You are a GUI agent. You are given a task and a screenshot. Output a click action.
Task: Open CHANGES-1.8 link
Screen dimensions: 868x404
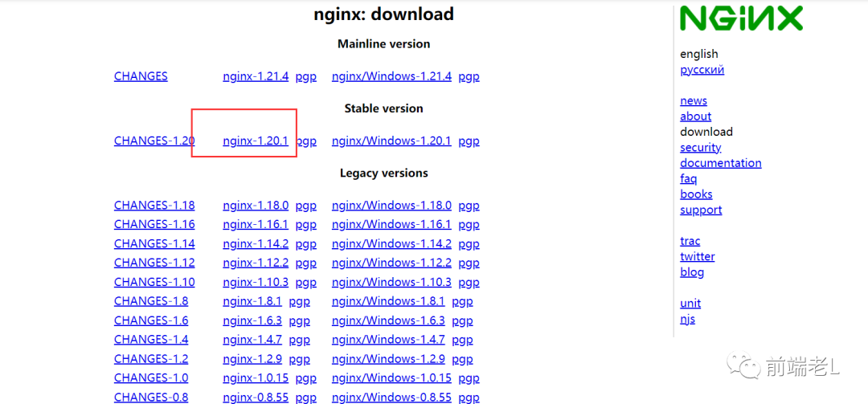click(x=151, y=301)
